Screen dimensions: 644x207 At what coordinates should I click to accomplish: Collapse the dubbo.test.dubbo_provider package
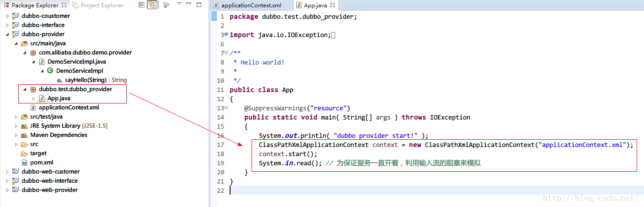tap(25, 89)
